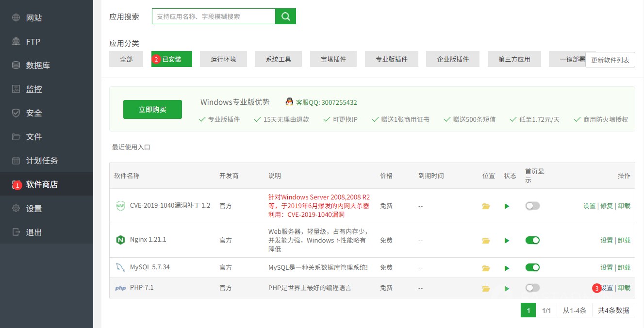Click status play icon for PHP-7.1
This screenshot has height=328, width=644.
(507, 288)
